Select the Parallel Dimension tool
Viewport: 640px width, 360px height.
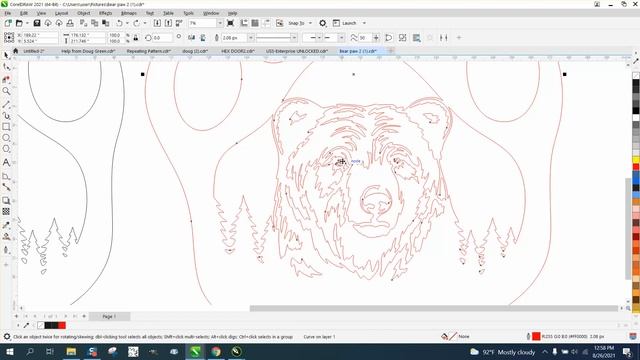coord(6,176)
